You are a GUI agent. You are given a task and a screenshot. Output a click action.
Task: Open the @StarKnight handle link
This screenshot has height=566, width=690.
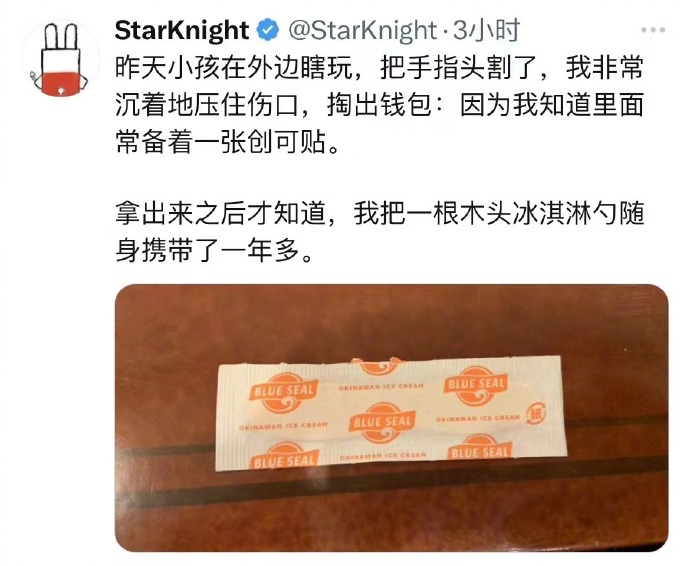363,30
